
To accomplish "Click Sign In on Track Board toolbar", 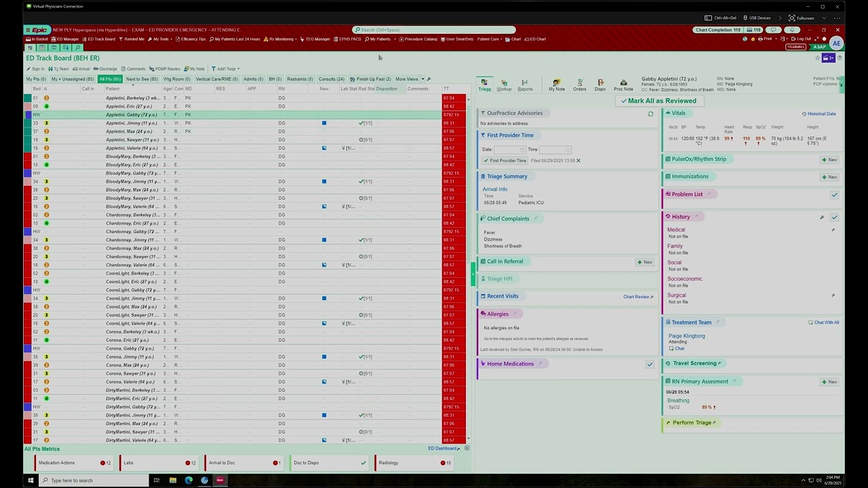I will [x=36, y=69].
